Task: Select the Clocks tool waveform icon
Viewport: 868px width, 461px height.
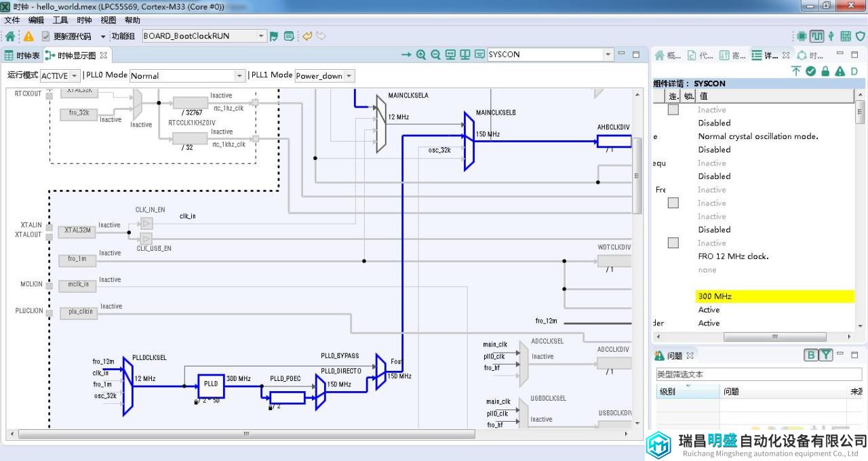Action: (816, 36)
